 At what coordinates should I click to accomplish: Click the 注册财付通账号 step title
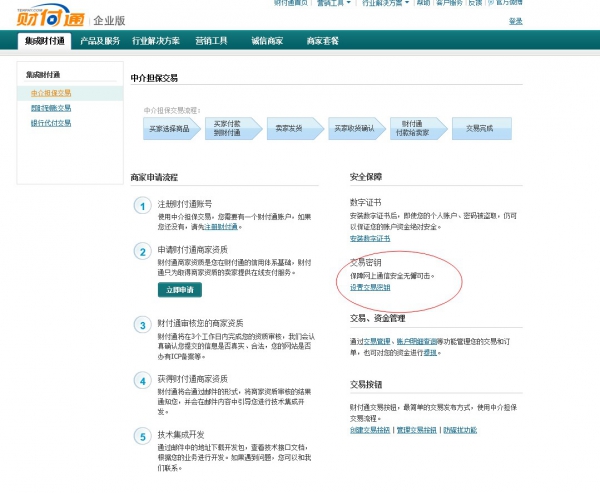pos(185,204)
